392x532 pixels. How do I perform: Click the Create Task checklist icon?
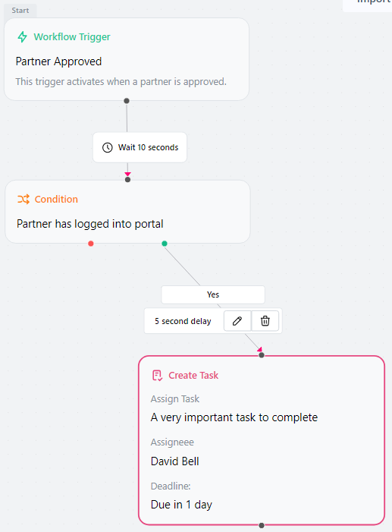[157, 376]
